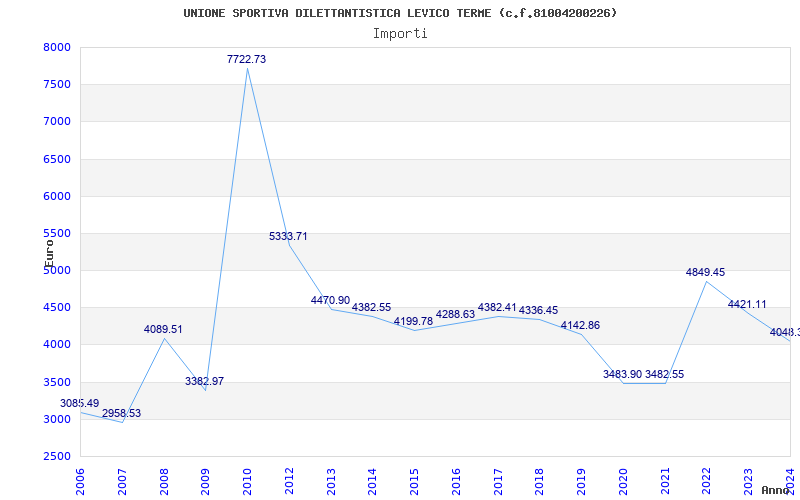The image size is (800, 500).
Task: Click the 4000 y-axis tick
Action: pyautogui.click(x=55, y=345)
